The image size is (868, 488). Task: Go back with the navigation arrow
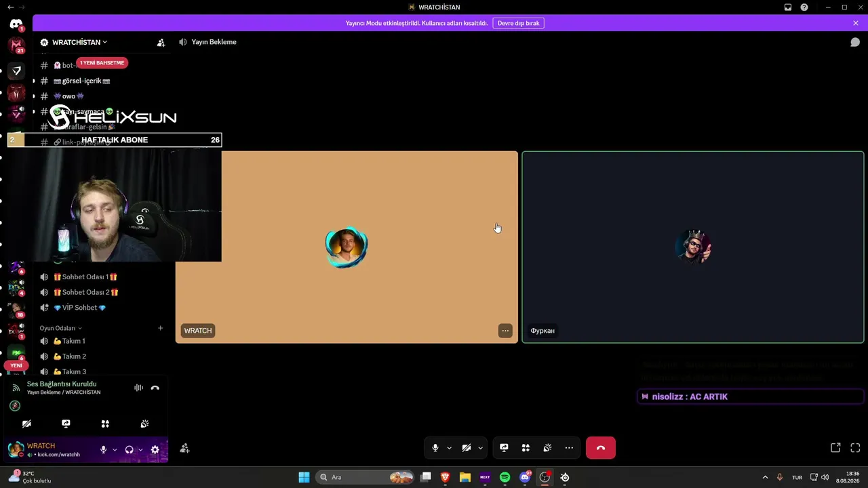click(10, 7)
